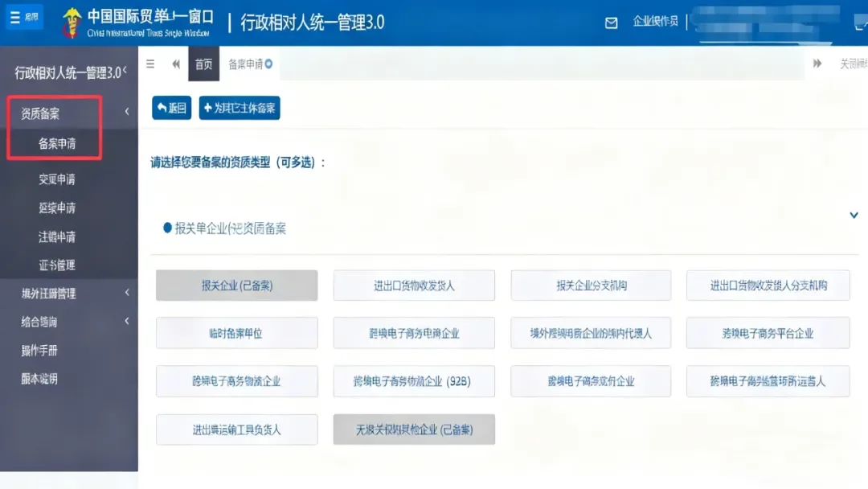Image resolution: width=868 pixels, height=489 pixels.
Task: Click the back arrow icon on 返回 button
Action: pyautogui.click(x=161, y=107)
